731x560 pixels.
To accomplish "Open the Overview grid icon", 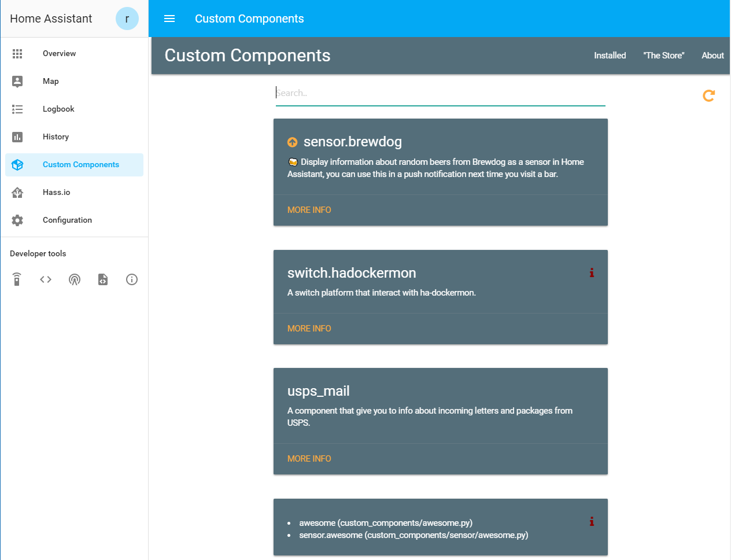I will [17, 54].
